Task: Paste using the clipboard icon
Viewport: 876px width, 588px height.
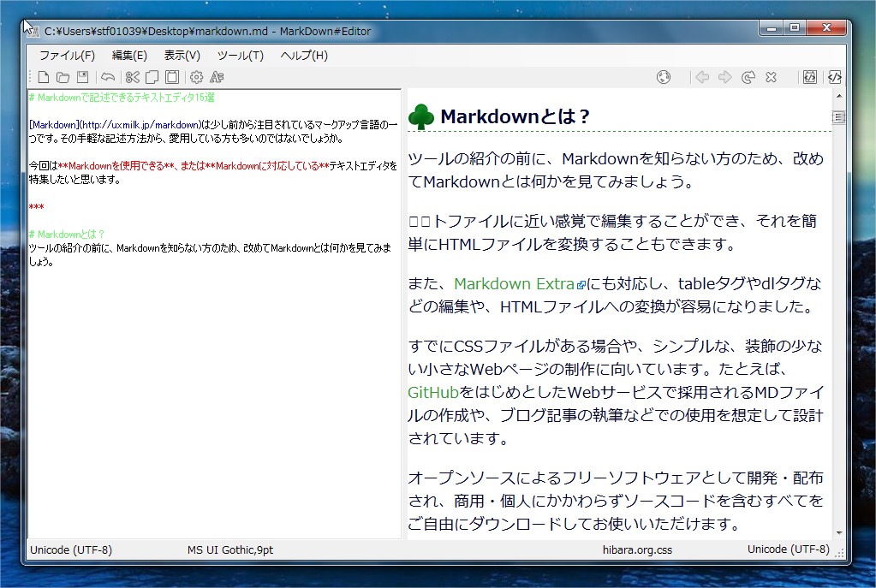Action: (172, 77)
